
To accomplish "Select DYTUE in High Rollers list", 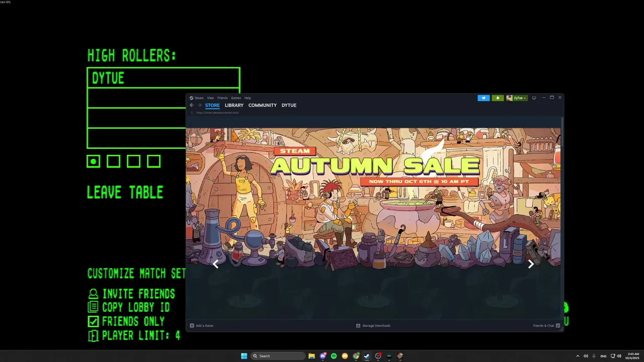I will tap(163, 78).
